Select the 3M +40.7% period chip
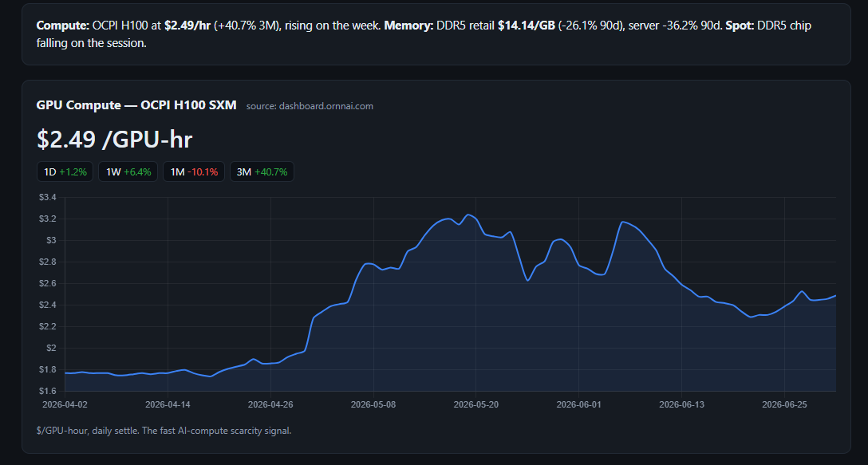The width and height of the screenshot is (868, 465). point(262,171)
